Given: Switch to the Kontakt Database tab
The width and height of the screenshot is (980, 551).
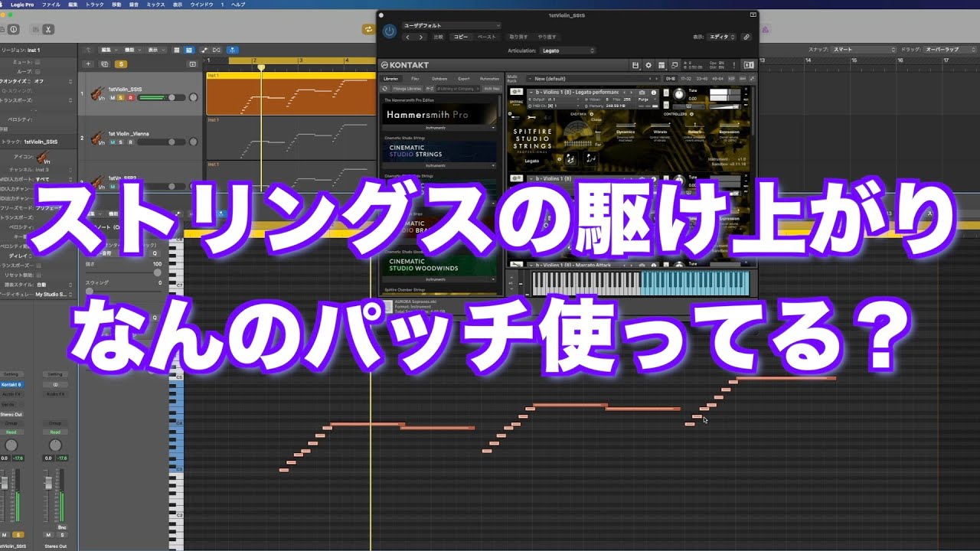Looking at the screenshot, I should [439, 79].
